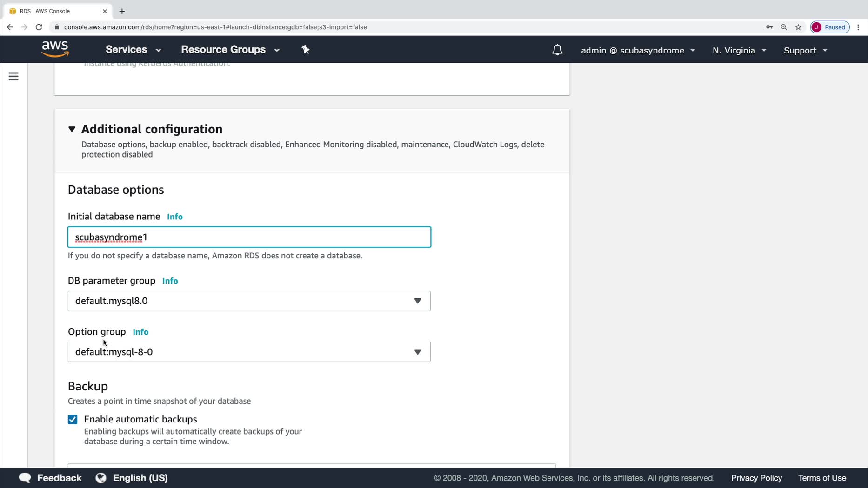Uncheck Enable automatic backups checkbox

pyautogui.click(x=73, y=419)
